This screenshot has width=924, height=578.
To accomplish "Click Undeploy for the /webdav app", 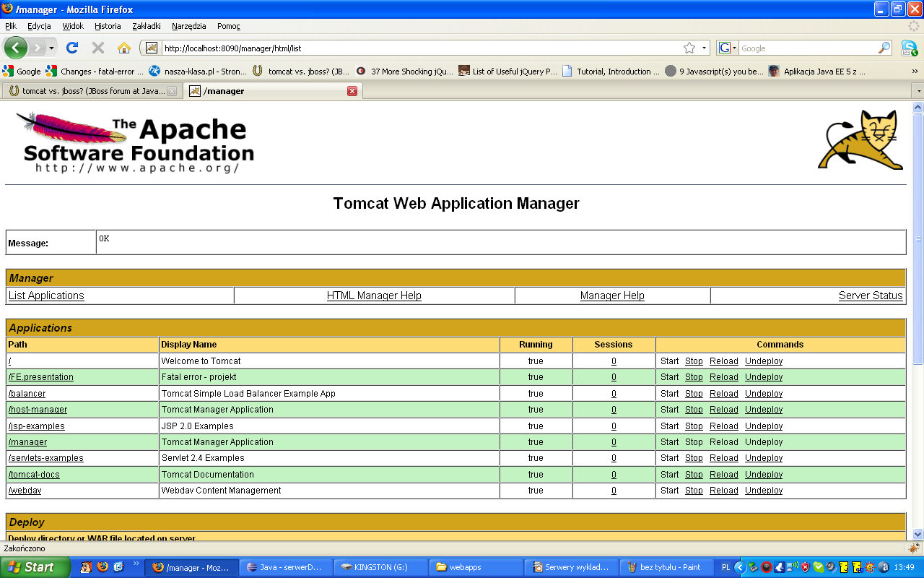I will click(764, 491).
